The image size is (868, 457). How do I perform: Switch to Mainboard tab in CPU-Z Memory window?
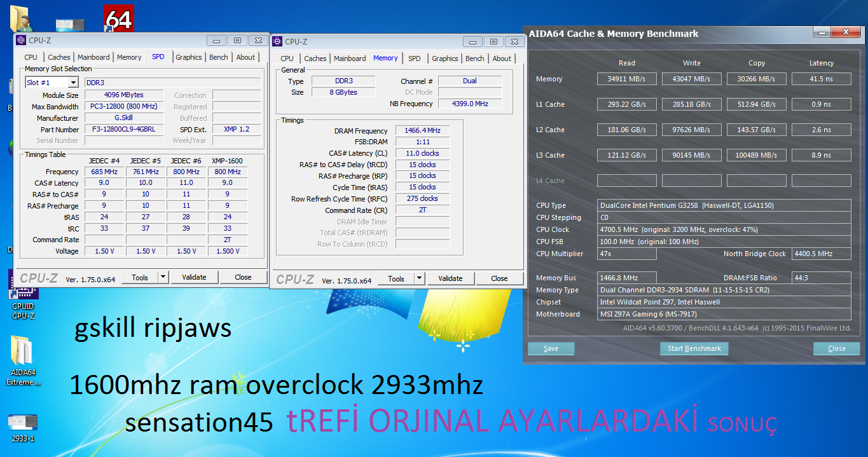350,58
